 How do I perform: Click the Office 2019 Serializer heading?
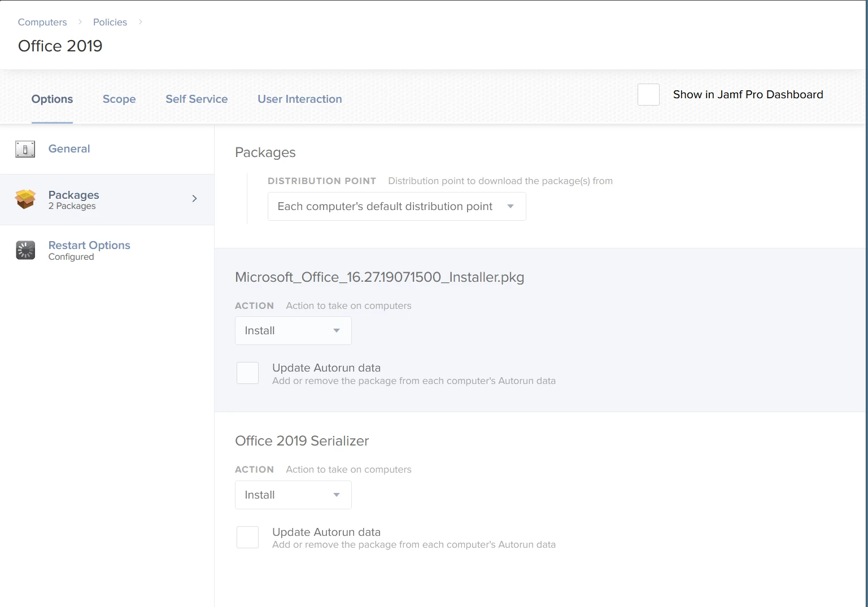[x=302, y=441]
